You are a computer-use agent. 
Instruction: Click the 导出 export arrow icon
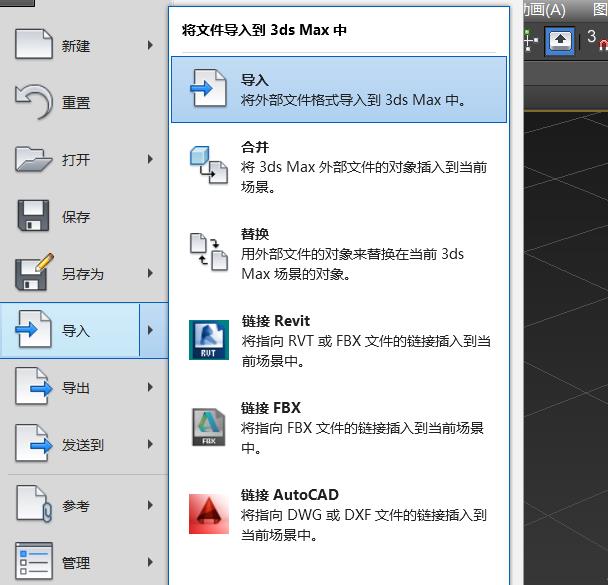pos(34,386)
